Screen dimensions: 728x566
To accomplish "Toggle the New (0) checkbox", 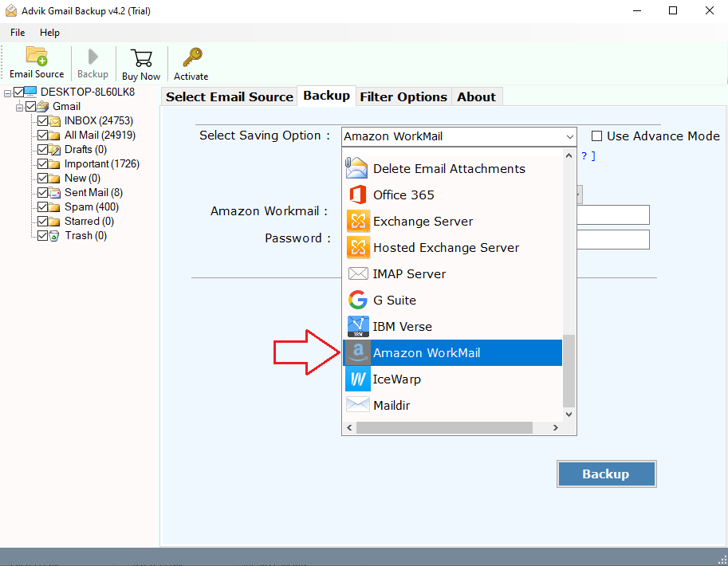I will tap(43, 179).
